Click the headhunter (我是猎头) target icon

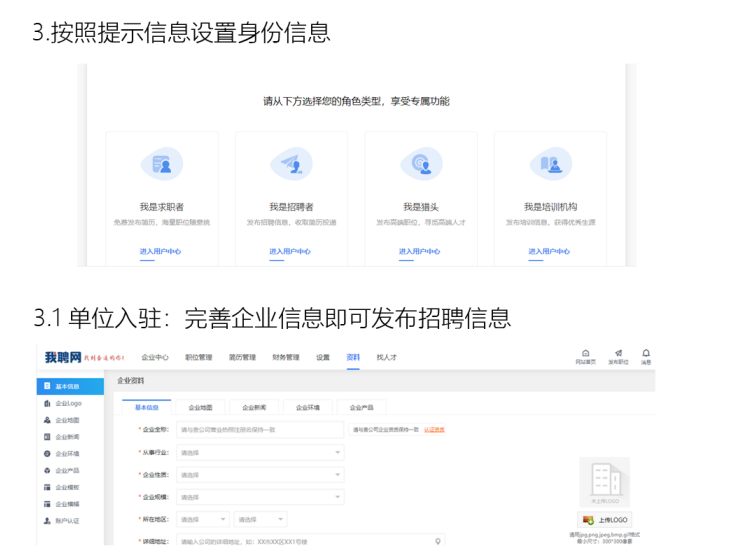pos(420,164)
